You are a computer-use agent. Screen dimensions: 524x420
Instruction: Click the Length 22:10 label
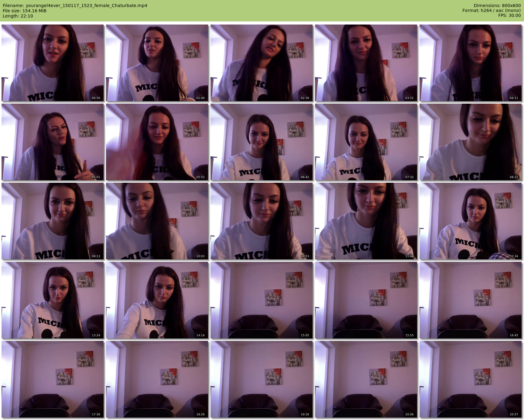tap(18, 16)
